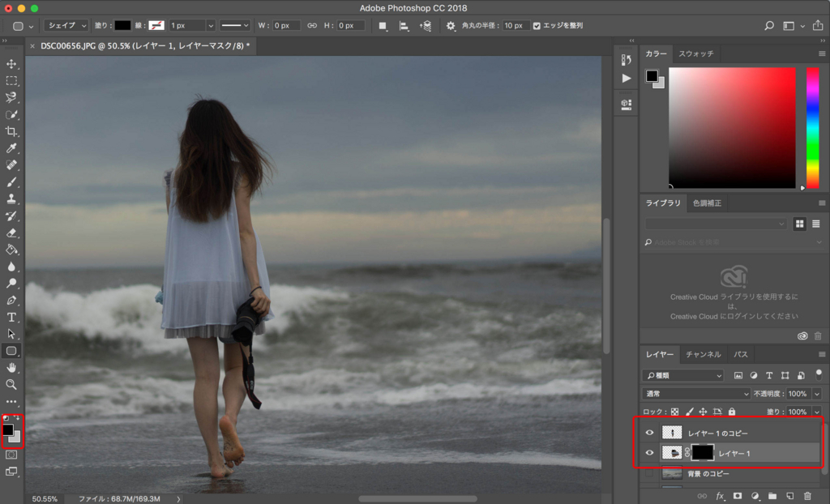This screenshot has width=830, height=504.
Task: Select the Crop tool
Action: tap(11, 131)
